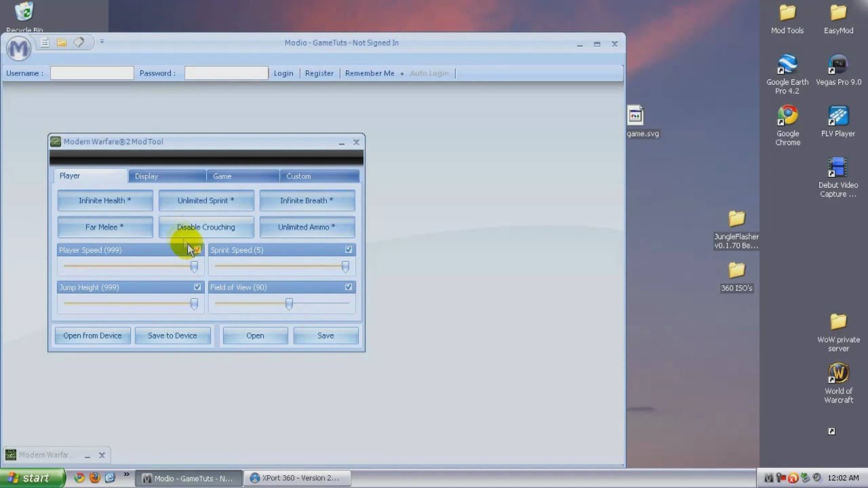Click the yellow folder icon in Modio quick toolbar
This screenshot has width=868, height=488.
click(62, 43)
